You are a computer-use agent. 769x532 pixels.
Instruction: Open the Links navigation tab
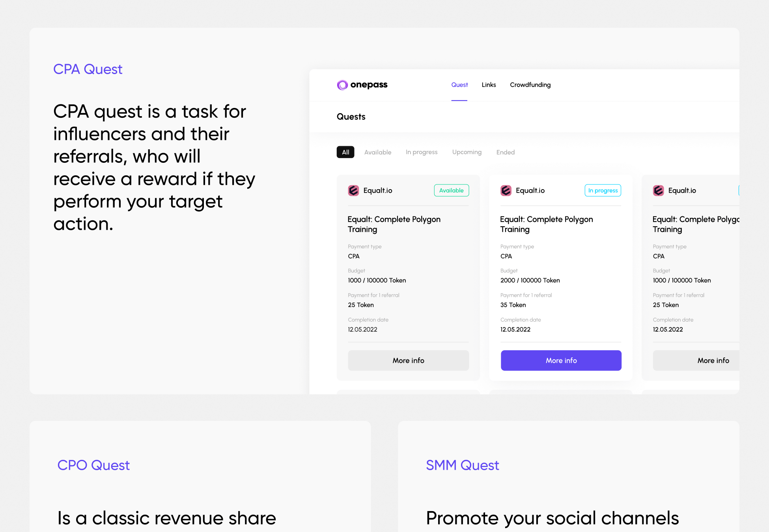point(489,85)
